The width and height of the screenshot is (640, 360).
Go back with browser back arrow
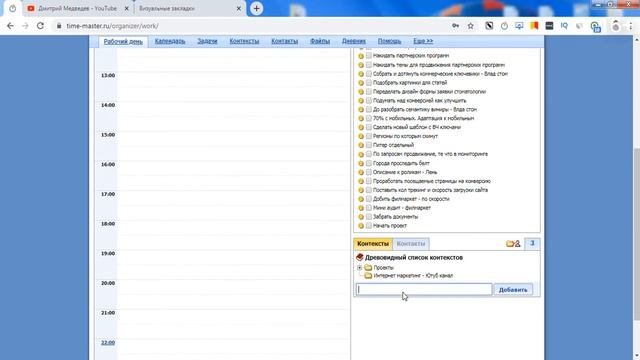[x=10, y=26]
